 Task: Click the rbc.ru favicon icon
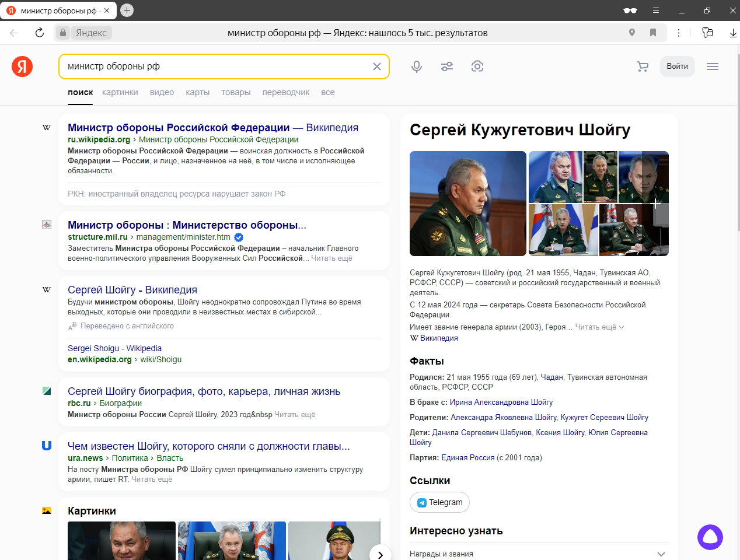pos(47,391)
